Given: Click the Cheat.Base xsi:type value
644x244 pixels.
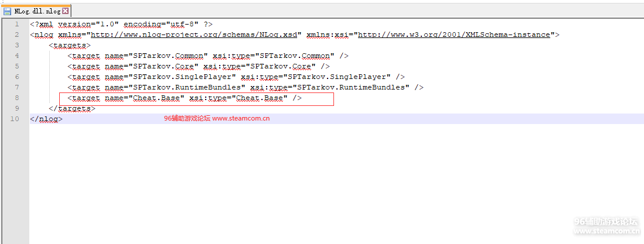Looking at the screenshot, I should (260, 98).
